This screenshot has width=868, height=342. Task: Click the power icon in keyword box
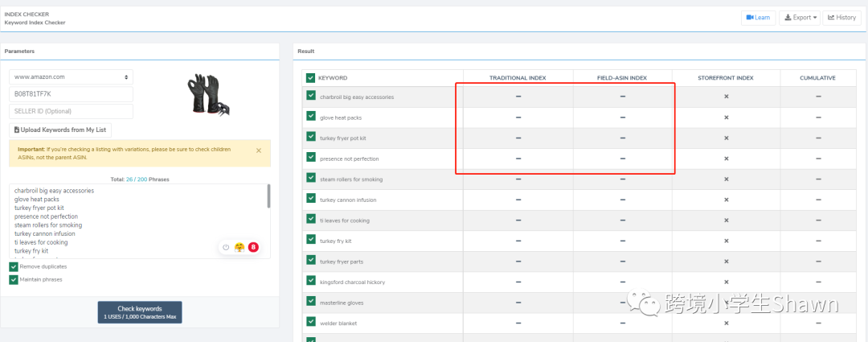(226, 247)
